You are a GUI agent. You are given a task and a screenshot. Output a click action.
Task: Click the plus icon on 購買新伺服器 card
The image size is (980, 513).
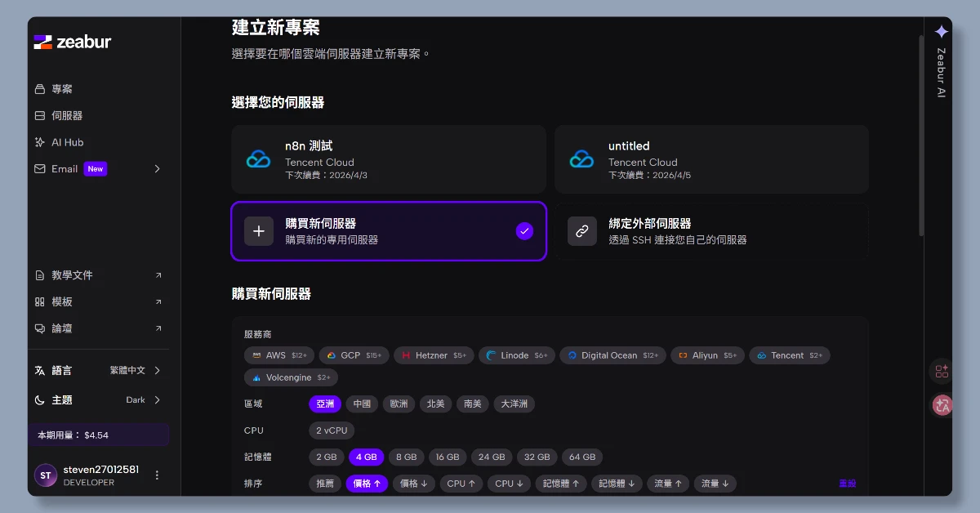tap(259, 231)
